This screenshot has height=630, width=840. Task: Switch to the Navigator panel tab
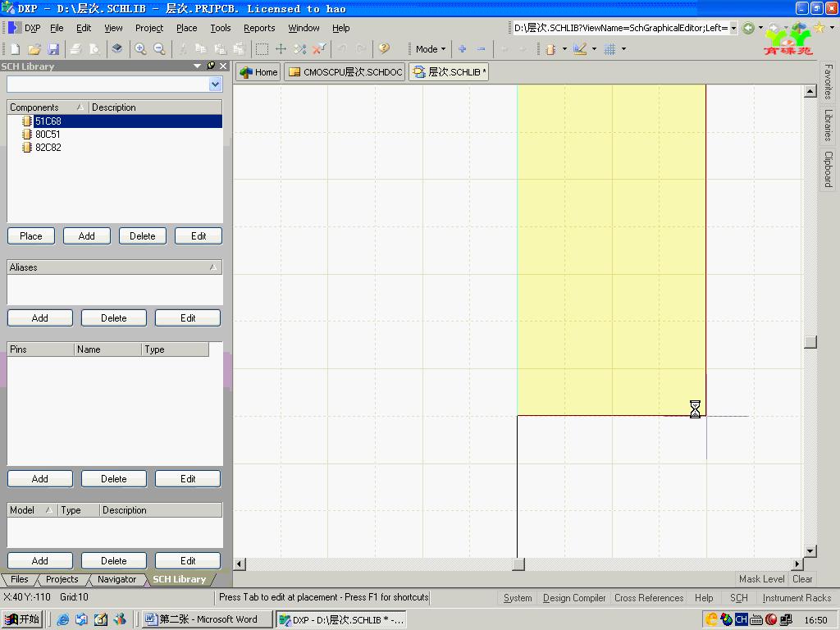tap(116, 579)
